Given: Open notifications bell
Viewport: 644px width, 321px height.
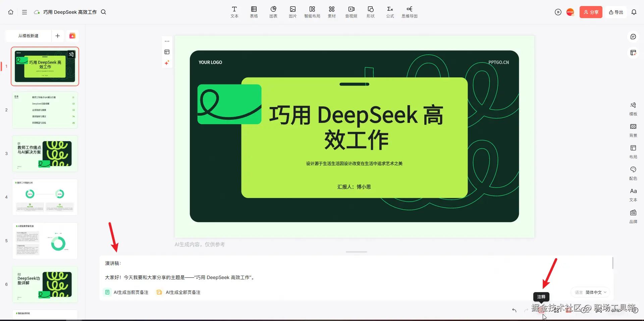Looking at the screenshot, I should 634,12.
